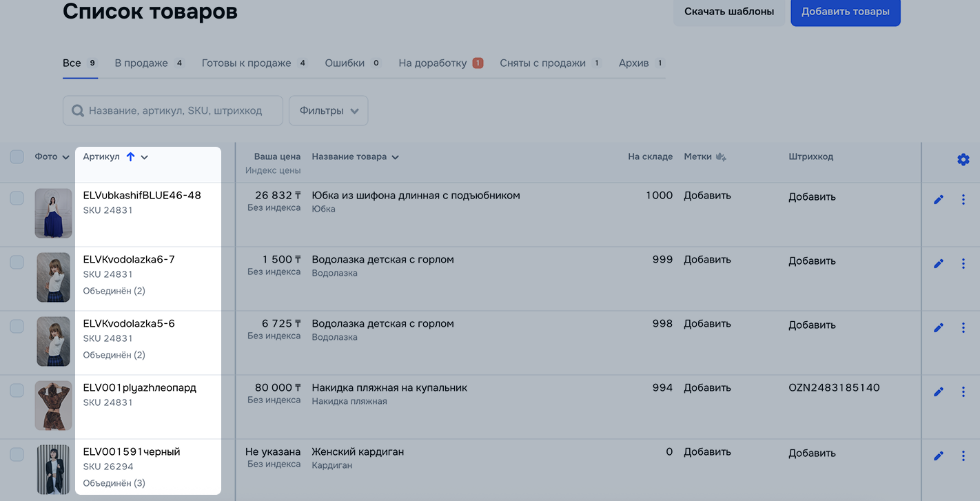Switch to the Ошибки tab
980x501 pixels.
(x=353, y=63)
